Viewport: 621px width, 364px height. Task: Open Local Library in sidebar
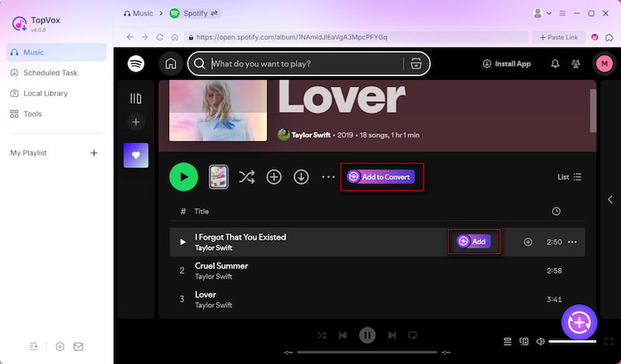(x=39, y=93)
